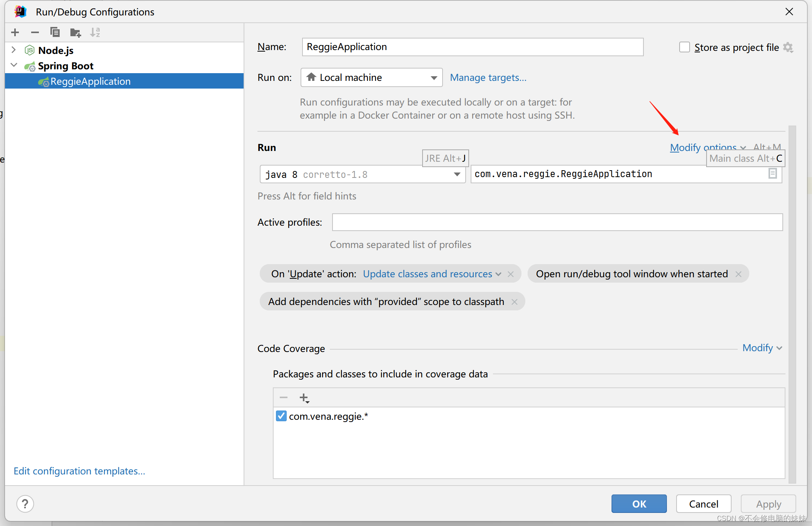Copy the ReggieApplication configuration

pos(55,32)
